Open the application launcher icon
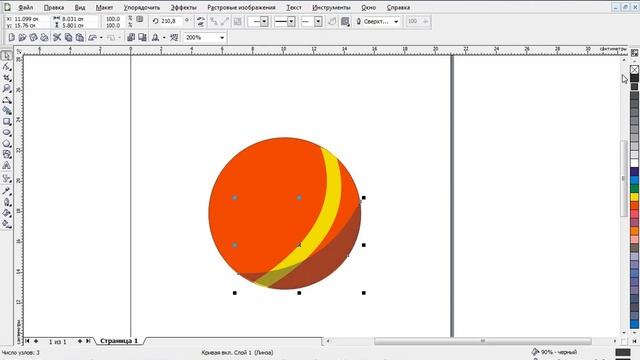640x360 pixels. (155, 38)
